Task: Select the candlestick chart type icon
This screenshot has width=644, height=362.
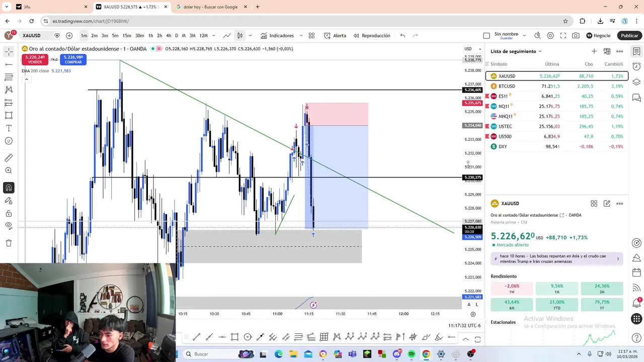Action: 240,36
